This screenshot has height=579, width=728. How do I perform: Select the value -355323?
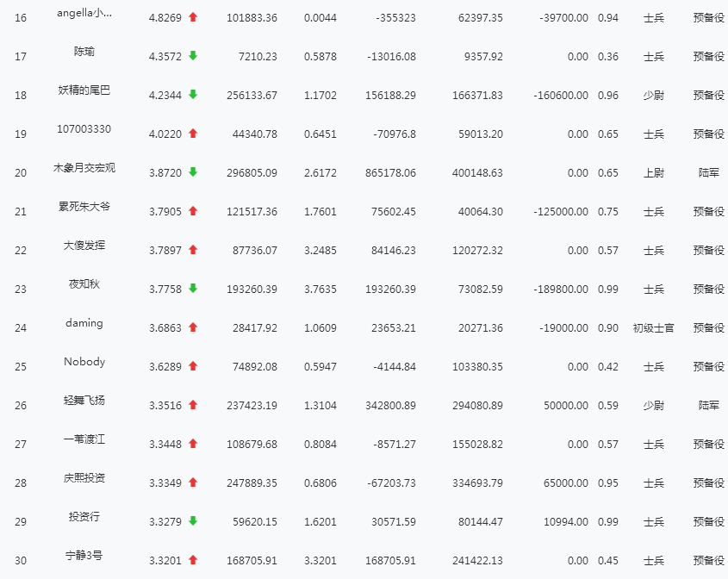coord(395,18)
